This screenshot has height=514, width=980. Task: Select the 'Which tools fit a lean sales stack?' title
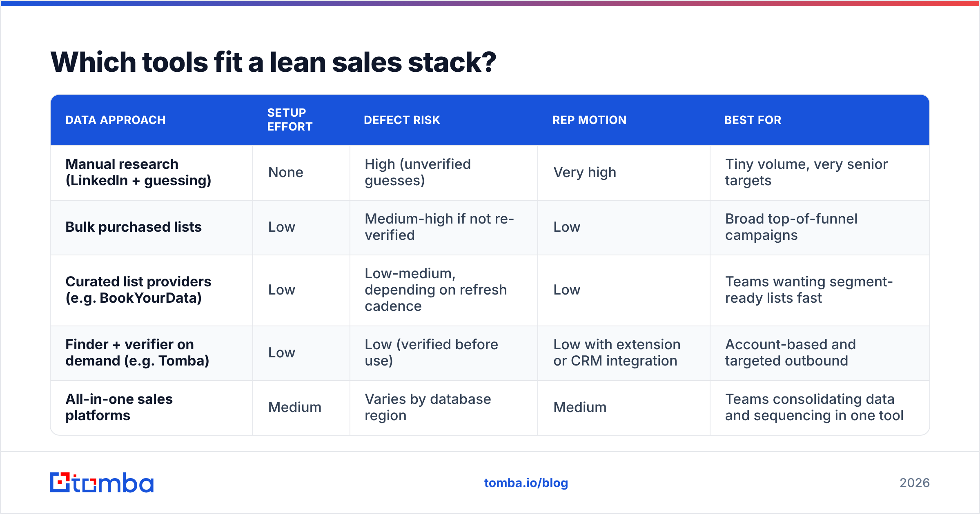(x=273, y=62)
